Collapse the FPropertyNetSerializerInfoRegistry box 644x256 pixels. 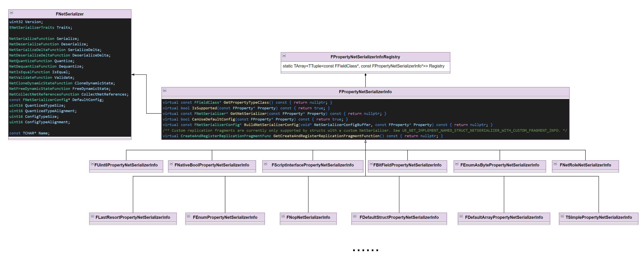(x=284, y=55)
